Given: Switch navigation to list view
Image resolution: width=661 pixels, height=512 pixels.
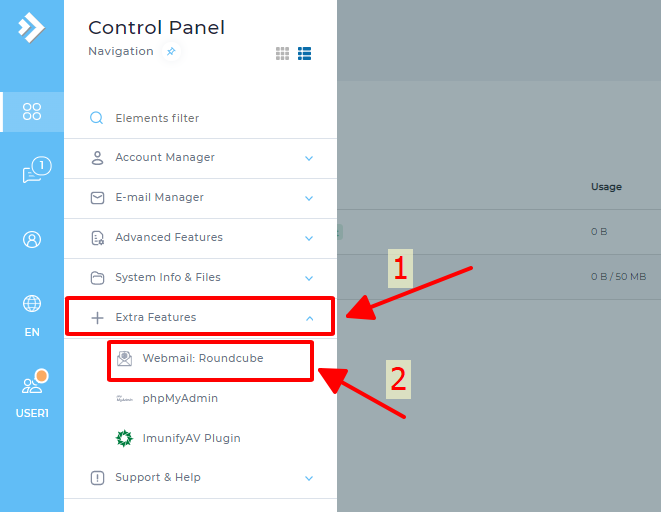Looking at the screenshot, I should [305, 53].
